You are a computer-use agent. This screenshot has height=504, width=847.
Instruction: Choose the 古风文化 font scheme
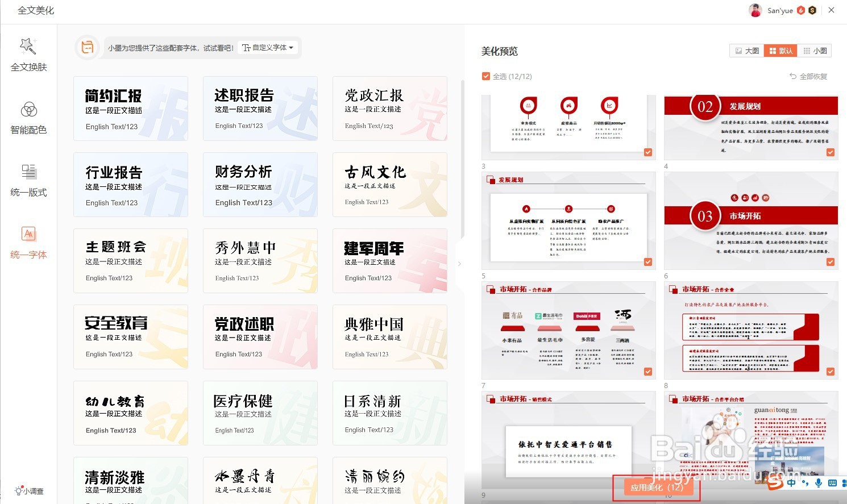[x=390, y=185]
